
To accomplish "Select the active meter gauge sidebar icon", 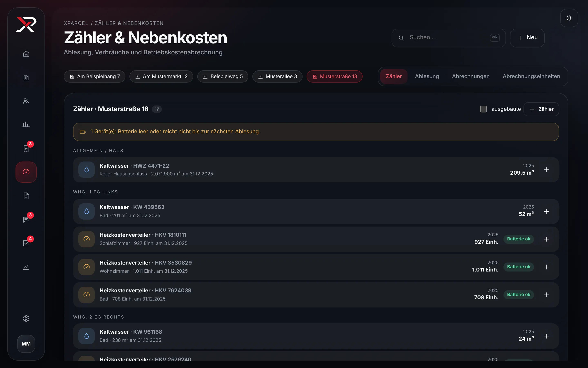I will click(x=26, y=172).
